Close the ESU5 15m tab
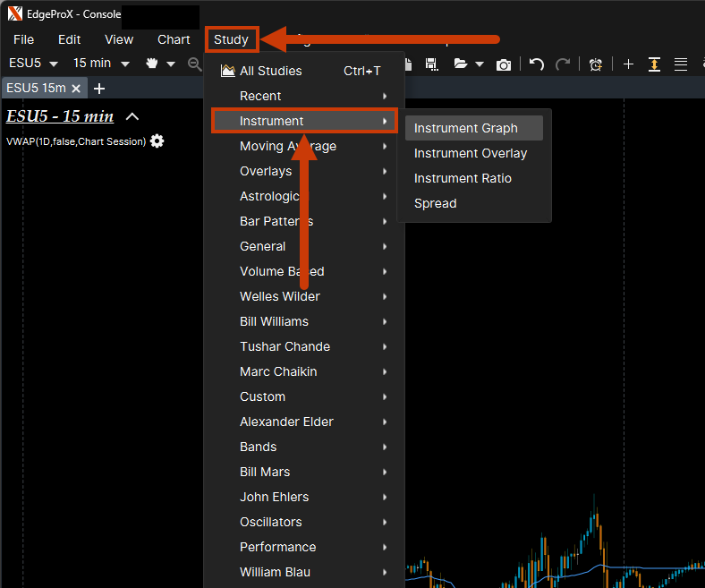705x588 pixels. click(76, 88)
